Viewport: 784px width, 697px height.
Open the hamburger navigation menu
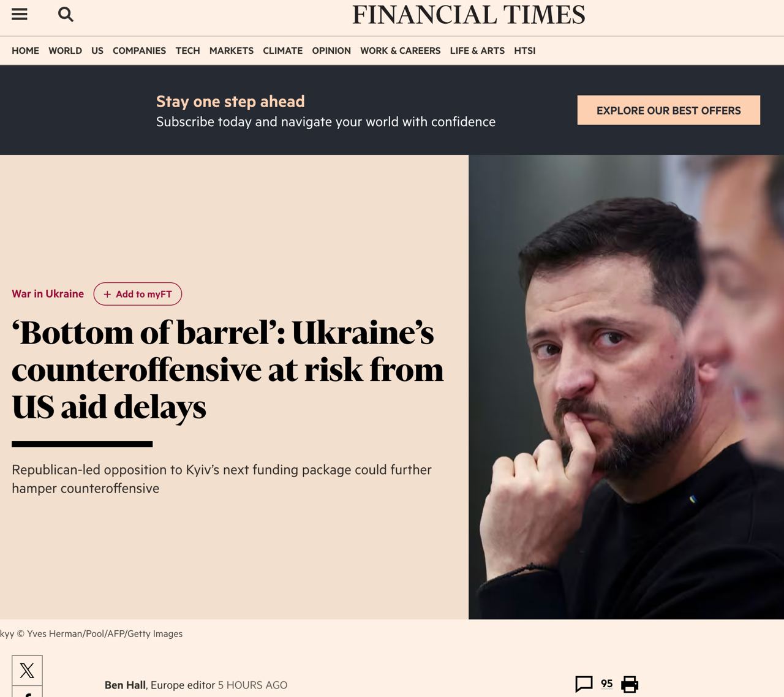[20, 14]
